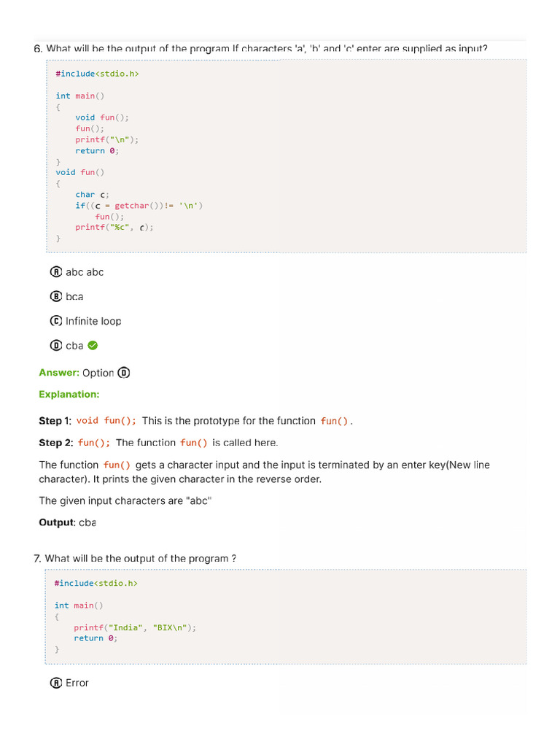Click the circled D icon beside 'cba' option
This screenshot has height=747, width=560.
coord(56,346)
